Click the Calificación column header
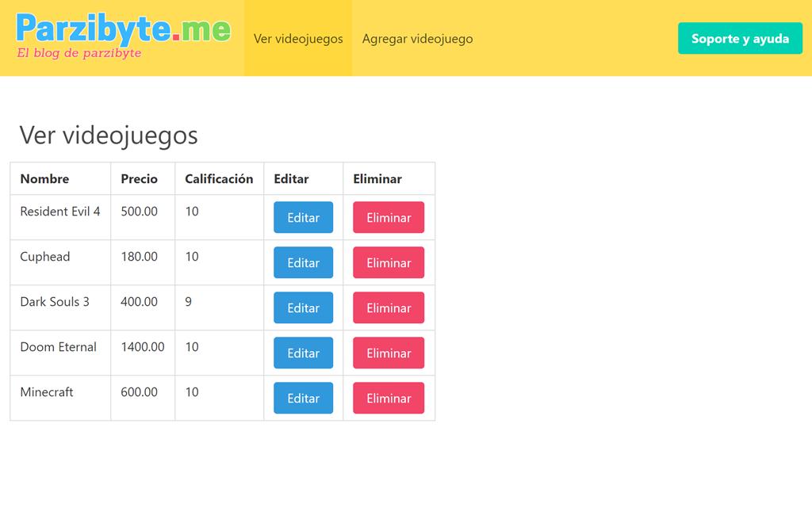The height and width of the screenshot is (523, 812). [219, 179]
